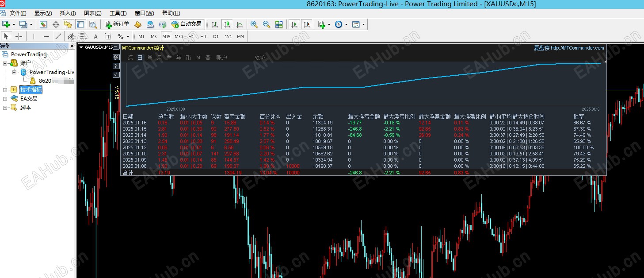This screenshot has height=278, width=644.
Task: Expand the 技术指标 tree node
Action: coord(5,90)
